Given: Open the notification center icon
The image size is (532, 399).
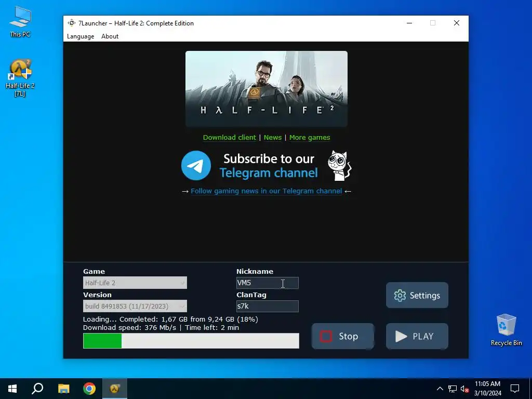Looking at the screenshot, I should 515,389.
